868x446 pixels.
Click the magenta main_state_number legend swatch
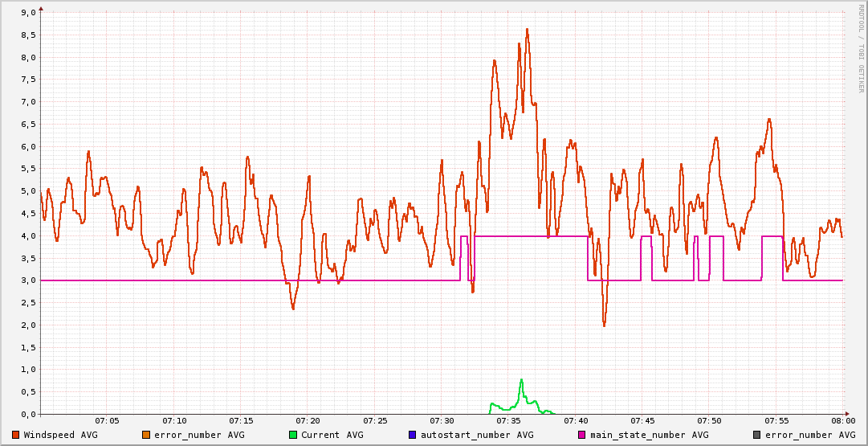pyautogui.click(x=582, y=435)
